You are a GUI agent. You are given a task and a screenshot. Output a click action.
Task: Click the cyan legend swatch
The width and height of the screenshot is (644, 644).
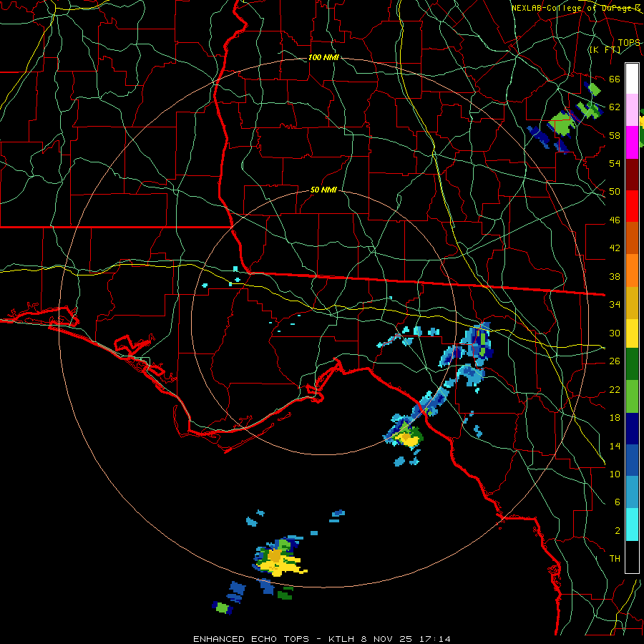coord(632,525)
